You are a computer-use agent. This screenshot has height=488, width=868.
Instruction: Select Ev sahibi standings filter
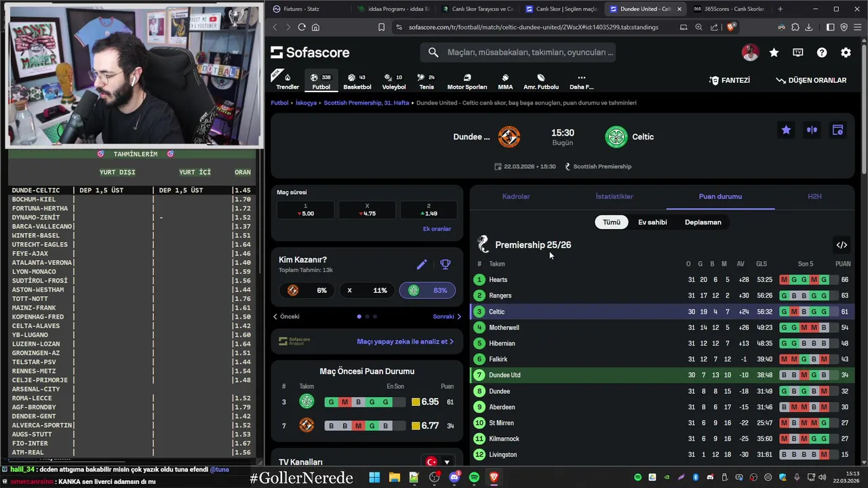tap(652, 222)
